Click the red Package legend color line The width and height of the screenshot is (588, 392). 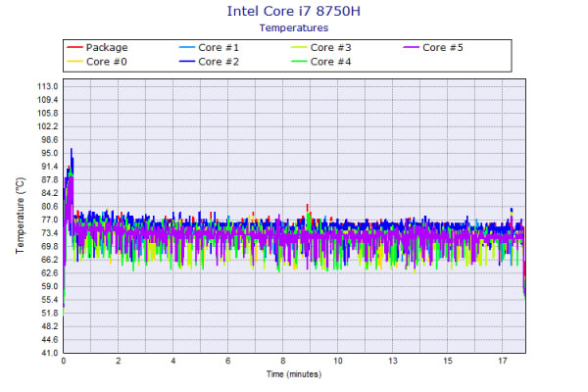[74, 48]
